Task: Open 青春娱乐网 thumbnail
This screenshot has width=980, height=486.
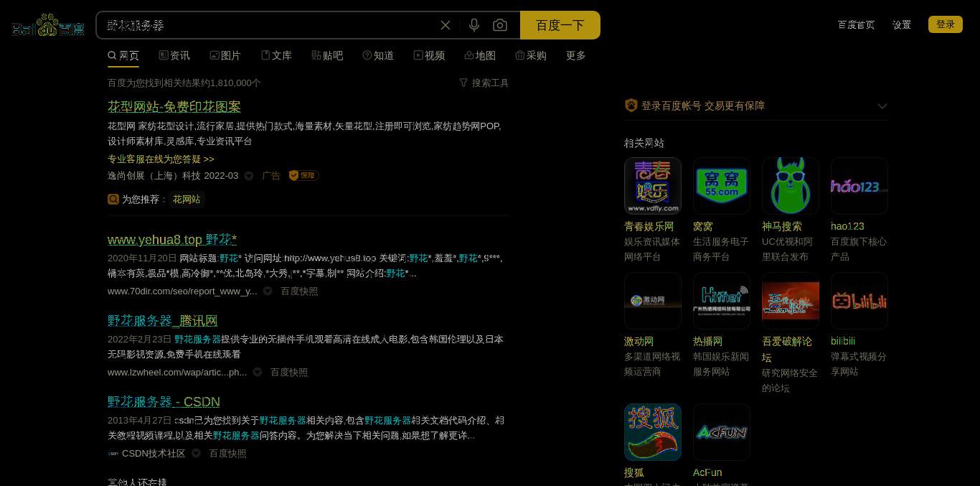Action: (653, 186)
